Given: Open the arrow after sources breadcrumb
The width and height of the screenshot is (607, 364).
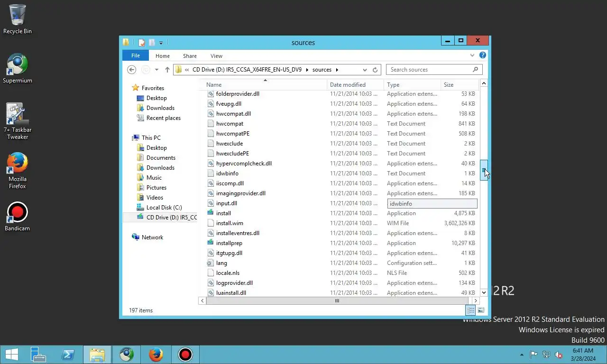Looking at the screenshot, I should [x=337, y=70].
